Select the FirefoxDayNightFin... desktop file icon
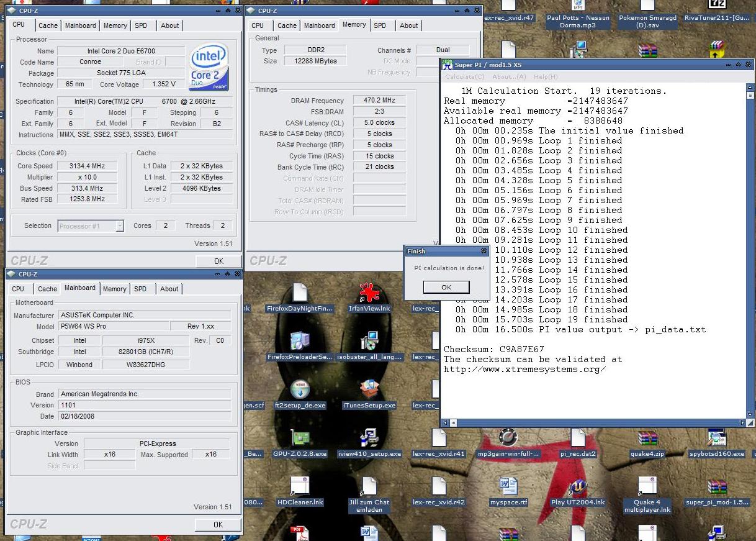Image resolution: width=756 pixels, height=541 pixels. click(x=300, y=294)
